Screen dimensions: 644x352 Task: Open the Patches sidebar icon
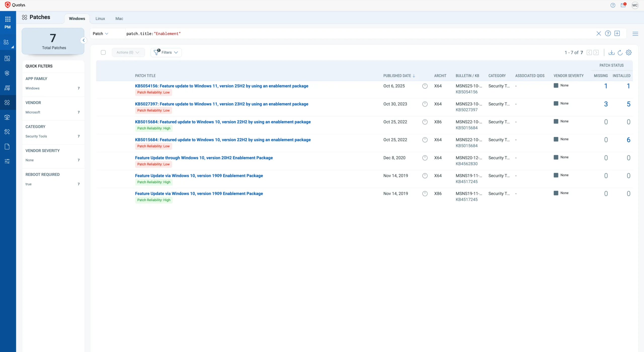click(x=7, y=102)
